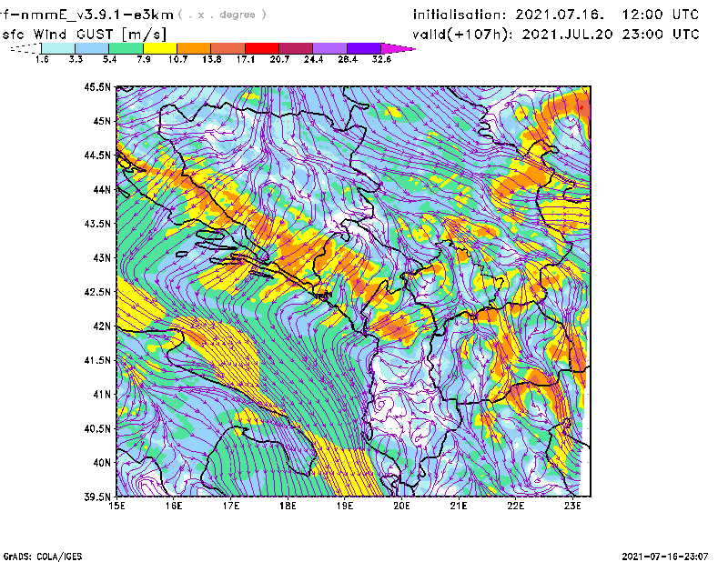This screenshot has width=728, height=562.
Task: Click the legend value 3.3
Action: (76, 59)
